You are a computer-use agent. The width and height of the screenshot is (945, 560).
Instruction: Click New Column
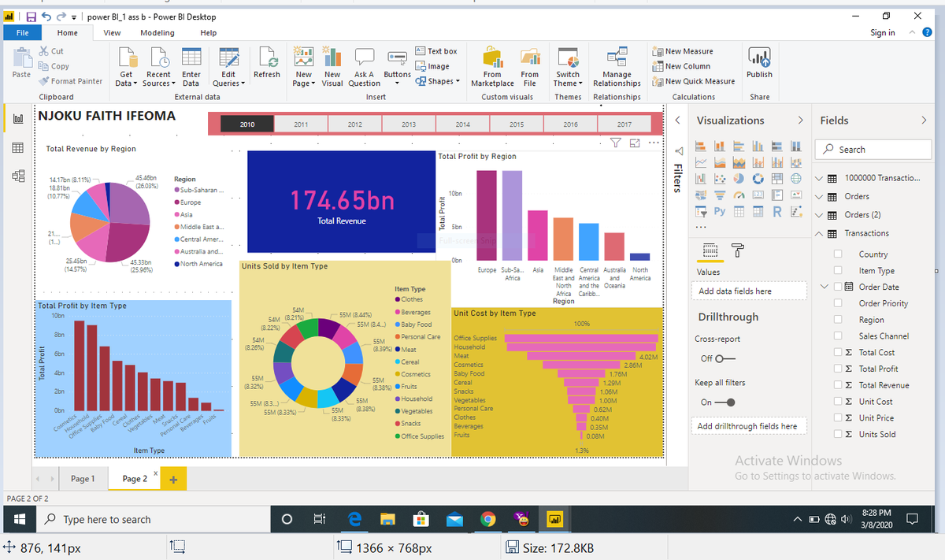[x=681, y=66]
